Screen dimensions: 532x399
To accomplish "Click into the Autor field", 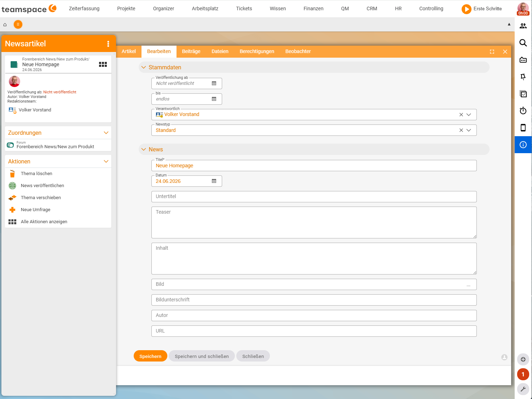I will pos(314,316).
